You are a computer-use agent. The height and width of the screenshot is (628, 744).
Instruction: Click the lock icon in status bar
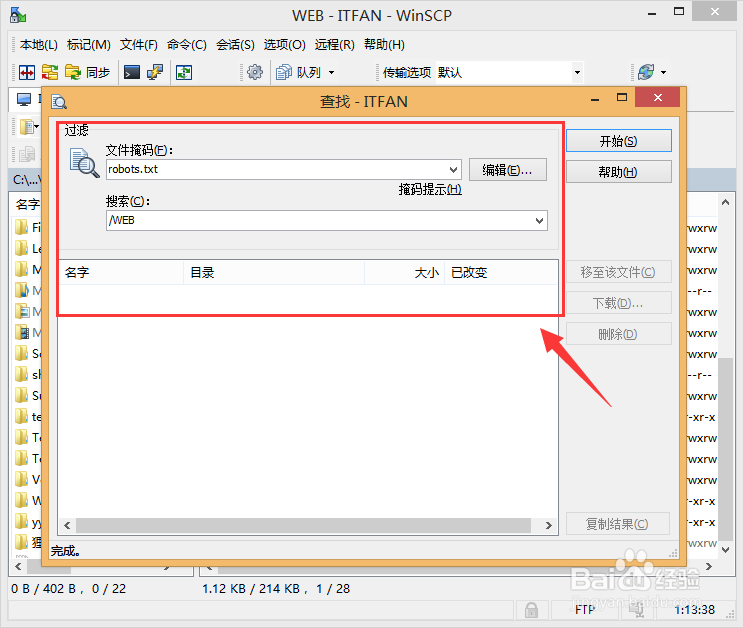[531, 610]
